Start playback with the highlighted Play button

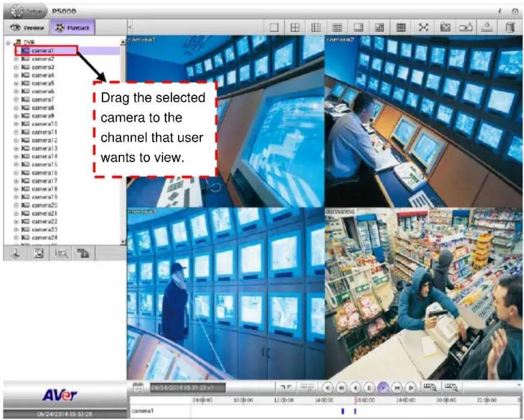click(383, 388)
